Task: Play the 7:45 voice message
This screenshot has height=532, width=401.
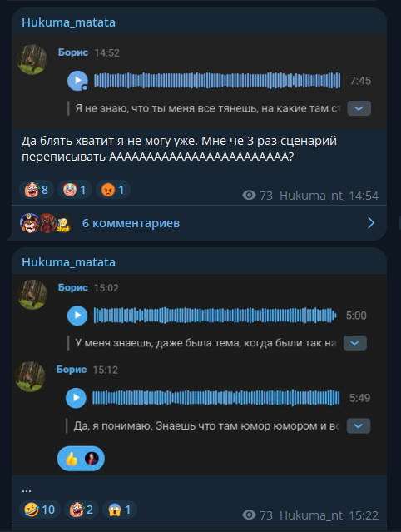Action: [x=77, y=81]
